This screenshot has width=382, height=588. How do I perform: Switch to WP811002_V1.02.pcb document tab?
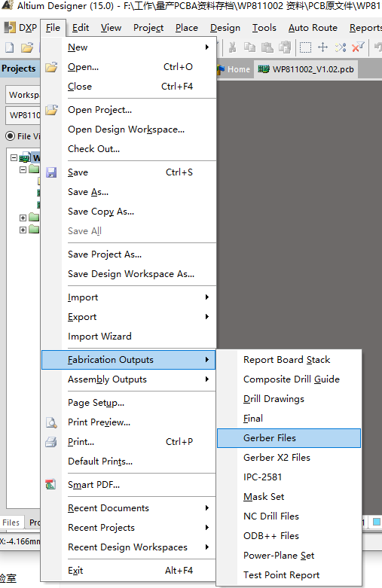pyautogui.click(x=306, y=69)
